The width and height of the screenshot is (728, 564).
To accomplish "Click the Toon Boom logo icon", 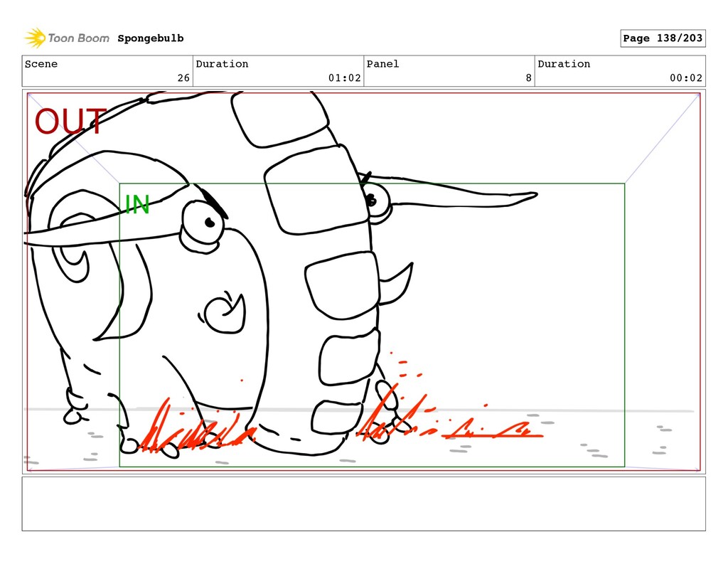I will click(35, 38).
